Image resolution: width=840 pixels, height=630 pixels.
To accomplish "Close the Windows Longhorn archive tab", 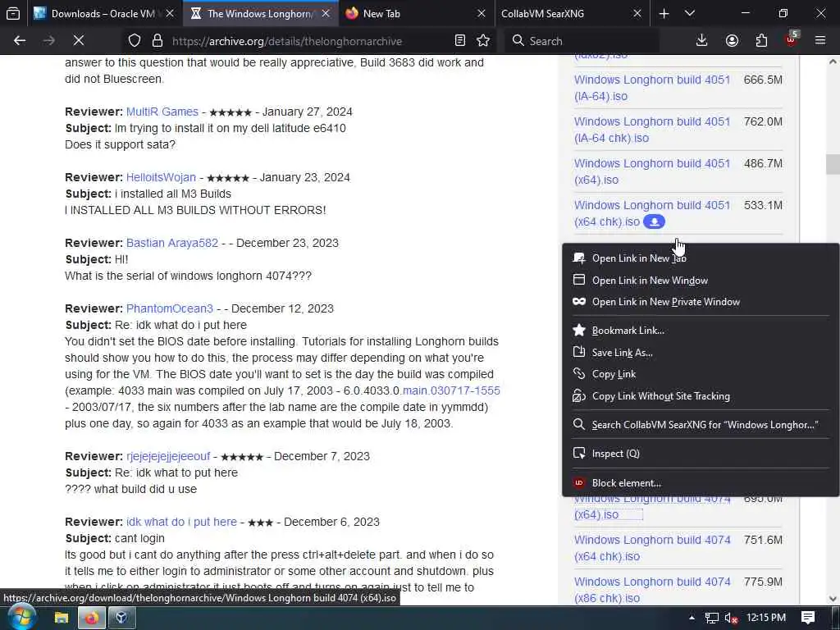I will [x=326, y=13].
